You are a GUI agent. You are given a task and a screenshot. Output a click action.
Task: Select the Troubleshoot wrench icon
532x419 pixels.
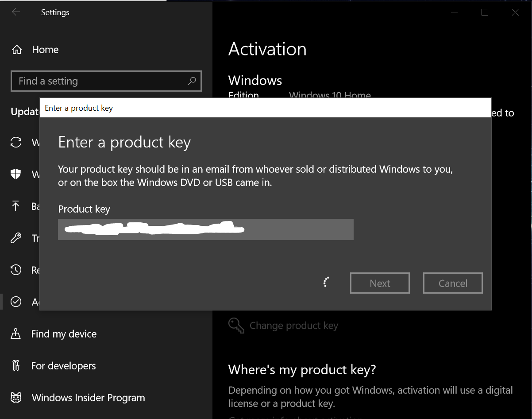coord(16,238)
